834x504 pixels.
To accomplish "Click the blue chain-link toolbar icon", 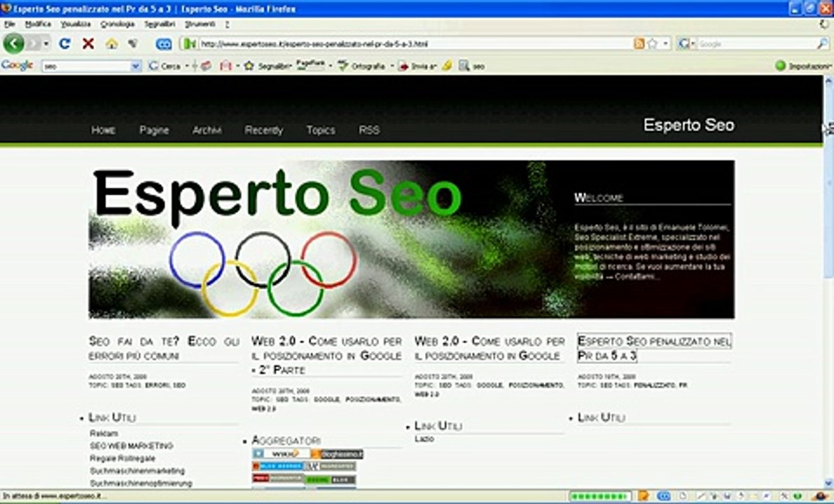I will pyautogui.click(x=164, y=44).
